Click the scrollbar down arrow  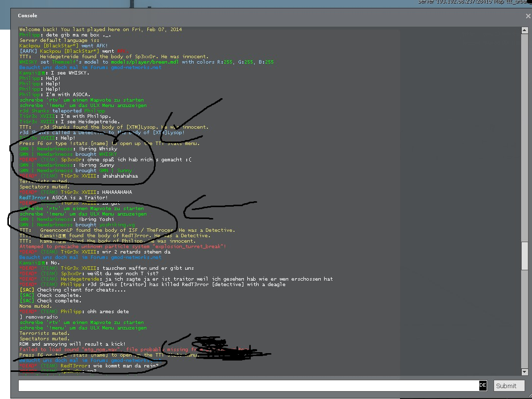click(x=524, y=372)
